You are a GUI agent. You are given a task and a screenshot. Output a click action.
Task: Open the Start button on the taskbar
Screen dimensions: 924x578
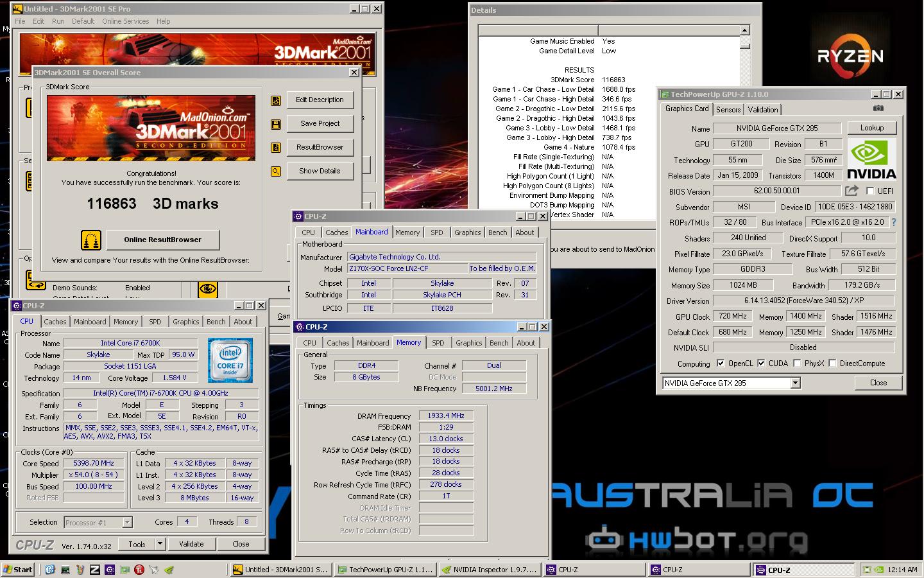pos(18,569)
